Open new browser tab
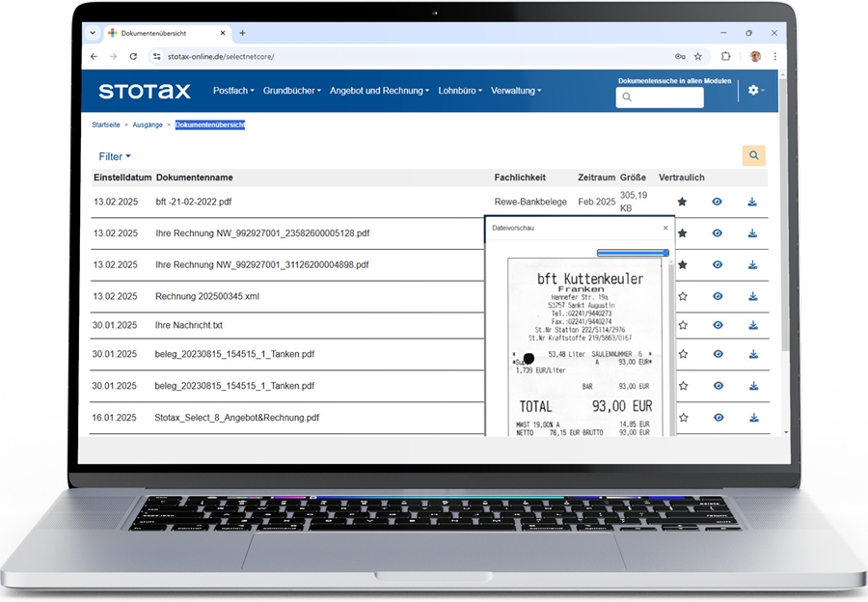This screenshot has width=868, height=602. coord(242,33)
